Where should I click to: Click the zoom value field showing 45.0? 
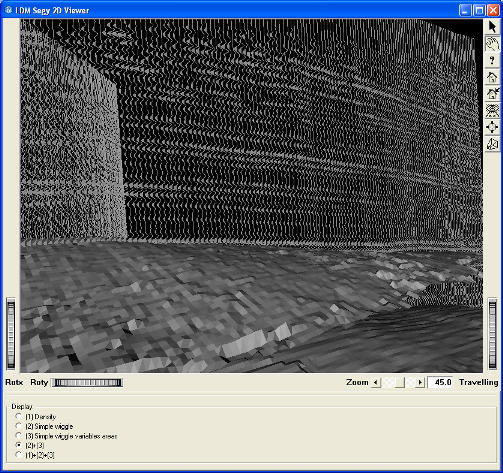click(440, 382)
